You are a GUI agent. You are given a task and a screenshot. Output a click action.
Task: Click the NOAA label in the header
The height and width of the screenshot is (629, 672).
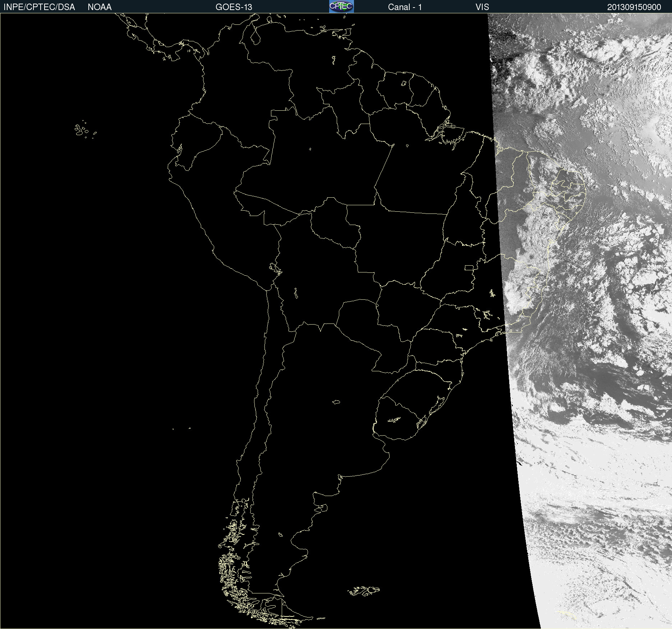pos(100,7)
